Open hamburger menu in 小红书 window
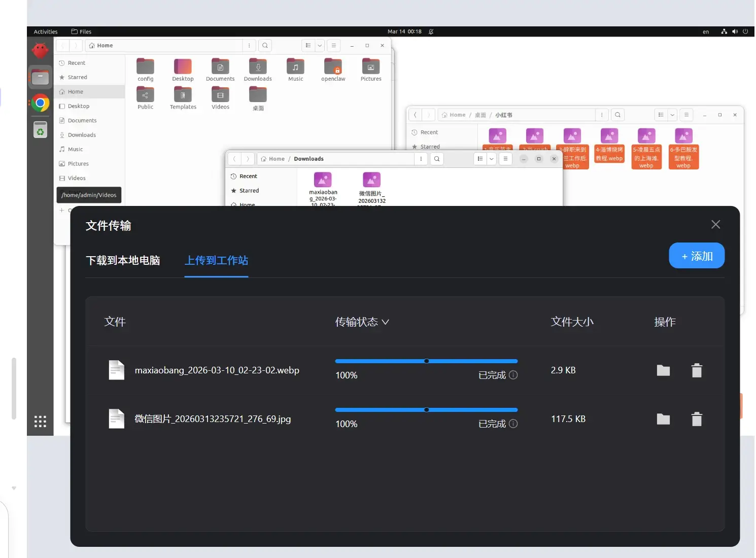756x558 pixels. point(686,115)
